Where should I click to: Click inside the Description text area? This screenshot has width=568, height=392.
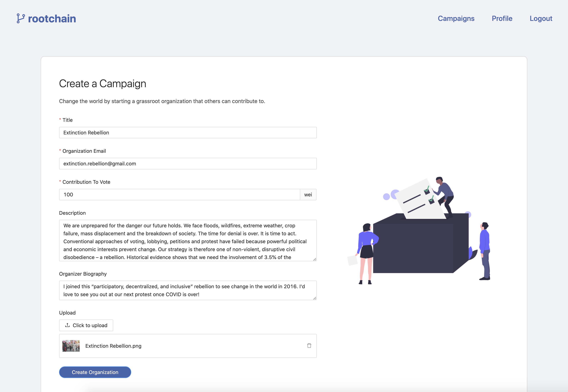[188, 240]
